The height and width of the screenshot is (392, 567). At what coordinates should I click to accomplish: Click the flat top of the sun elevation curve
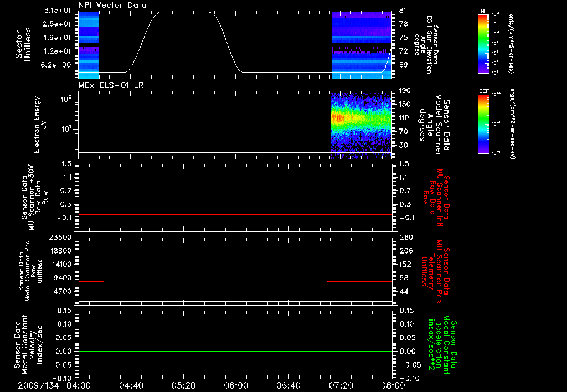tap(186, 12)
